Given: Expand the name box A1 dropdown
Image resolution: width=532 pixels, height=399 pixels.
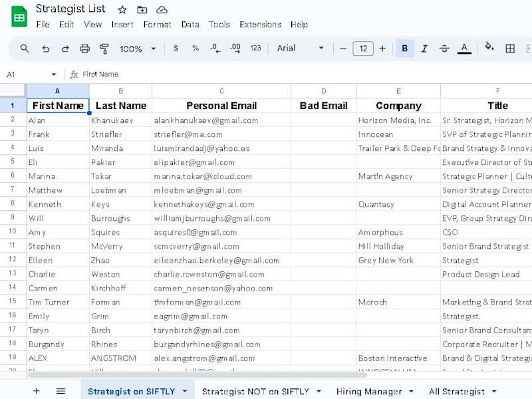Looking at the screenshot, I should click(54, 74).
